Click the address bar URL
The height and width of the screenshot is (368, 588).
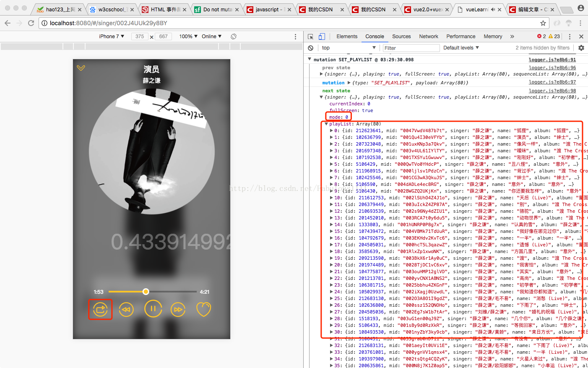pyautogui.click(x=109, y=23)
